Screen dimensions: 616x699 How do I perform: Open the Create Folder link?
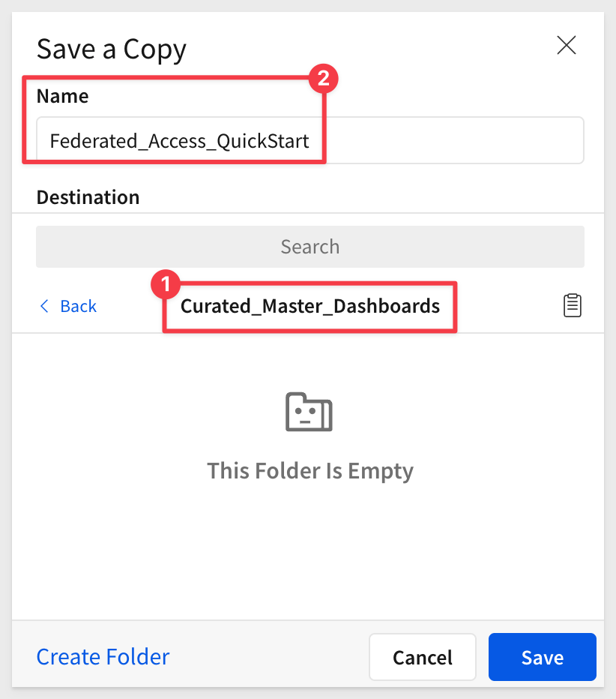[x=103, y=657]
